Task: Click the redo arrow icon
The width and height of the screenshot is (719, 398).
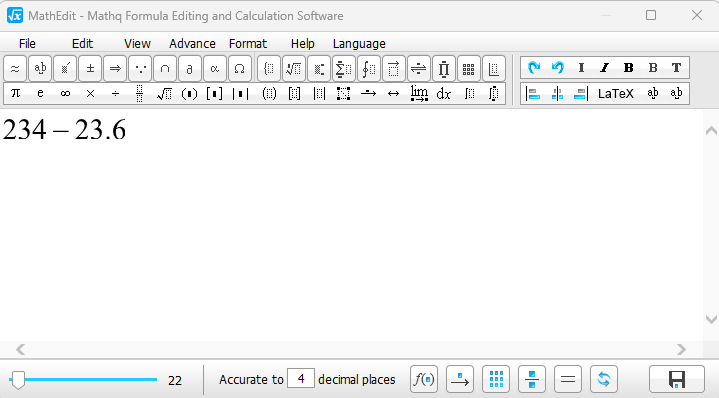Action: (534, 68)
